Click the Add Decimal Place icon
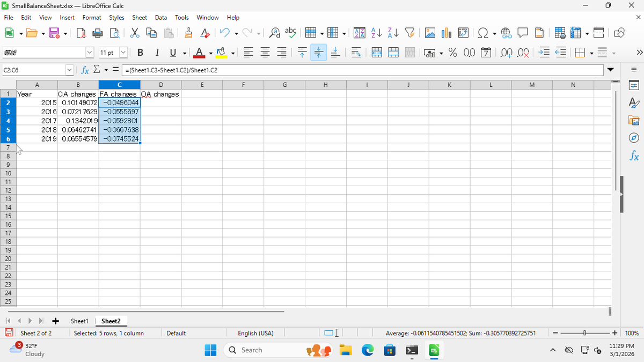 coord(506,53)
